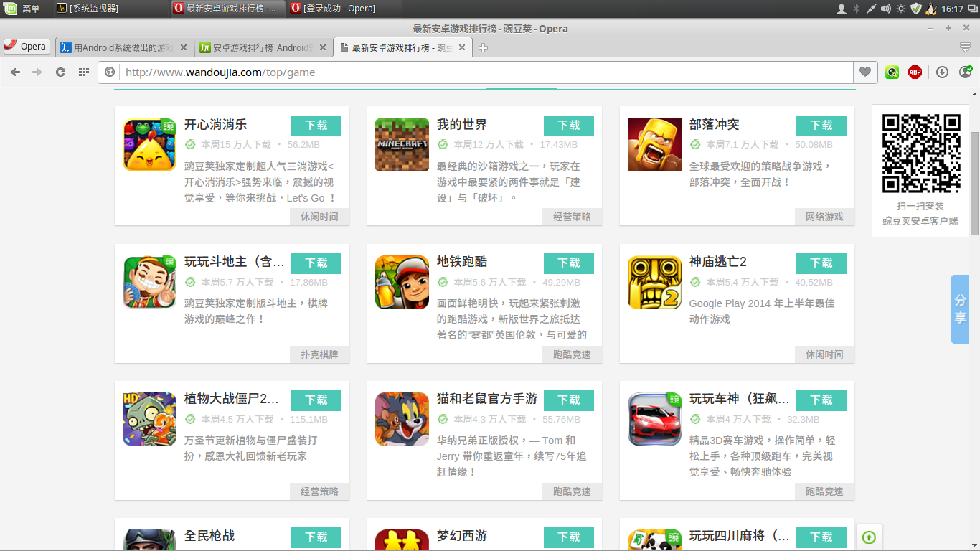This screenshot has width=980, height=551.
Task: Mute audio via the volume tray icon
Action: [886, 9]
